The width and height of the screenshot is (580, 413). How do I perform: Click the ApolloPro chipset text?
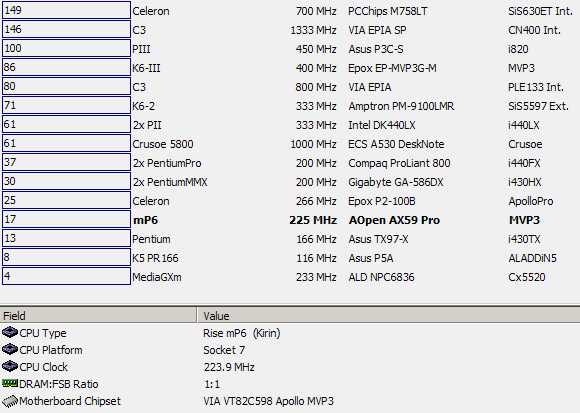point(531,201)
